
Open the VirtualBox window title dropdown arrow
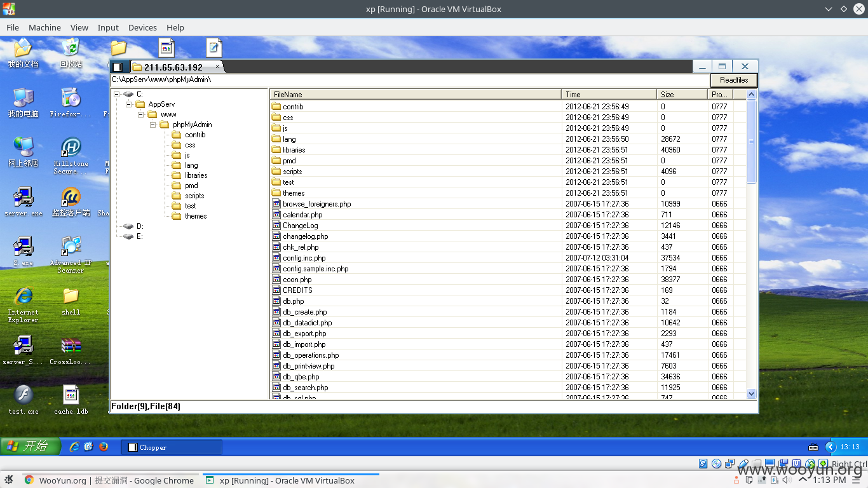[829, 9]
